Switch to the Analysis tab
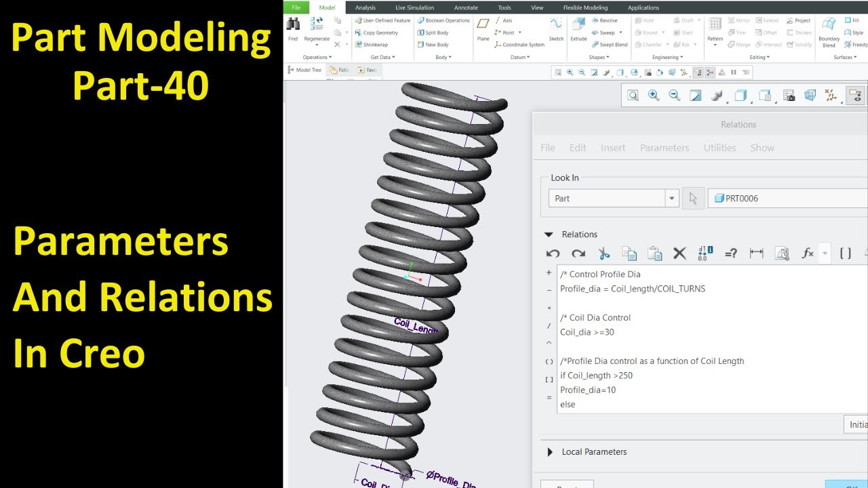The width and height of the screenshot is (868, 488). click(x=365, y=7)
